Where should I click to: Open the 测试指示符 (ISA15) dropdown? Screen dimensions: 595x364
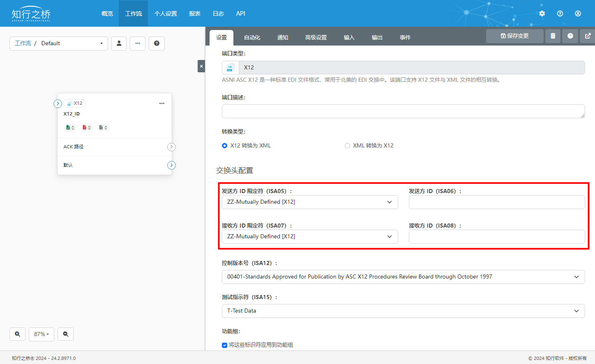403,311
